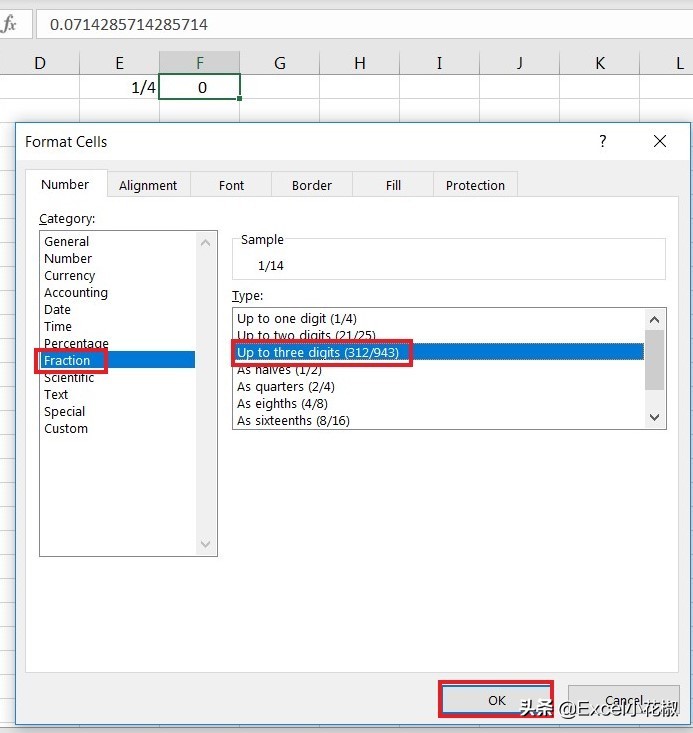The height and width of the screenshot is (733, 693).
Task: Open the Fill tab
Action: tap(393, 185)
